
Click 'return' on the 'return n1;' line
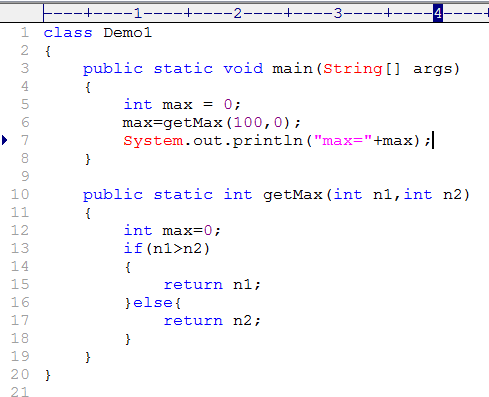193,285
